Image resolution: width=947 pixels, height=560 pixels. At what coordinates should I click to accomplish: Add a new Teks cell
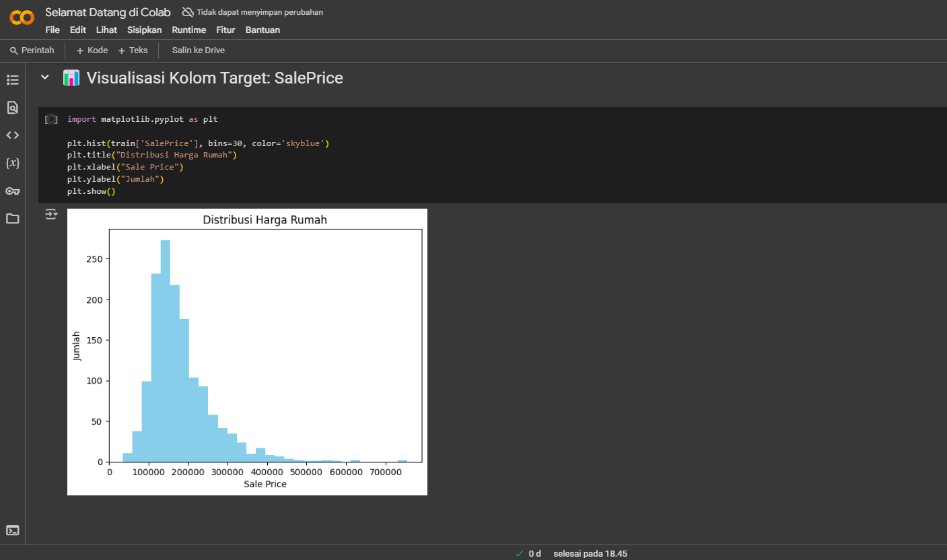[133, 50]
